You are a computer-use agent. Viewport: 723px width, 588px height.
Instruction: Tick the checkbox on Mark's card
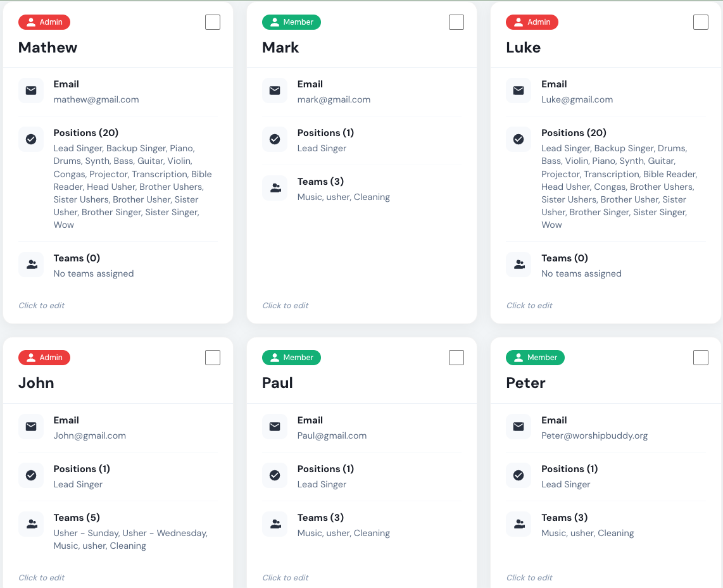click(456, 22)
